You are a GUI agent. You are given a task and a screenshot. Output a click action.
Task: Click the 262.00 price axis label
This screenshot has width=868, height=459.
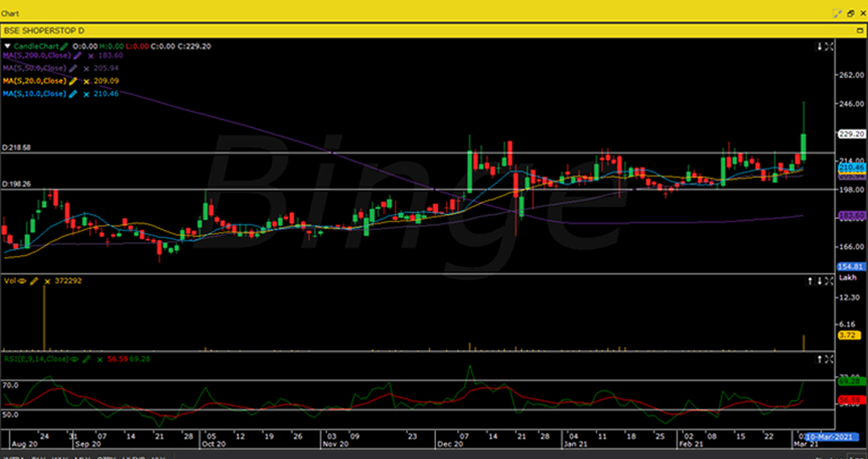click(x=851, y=75)
